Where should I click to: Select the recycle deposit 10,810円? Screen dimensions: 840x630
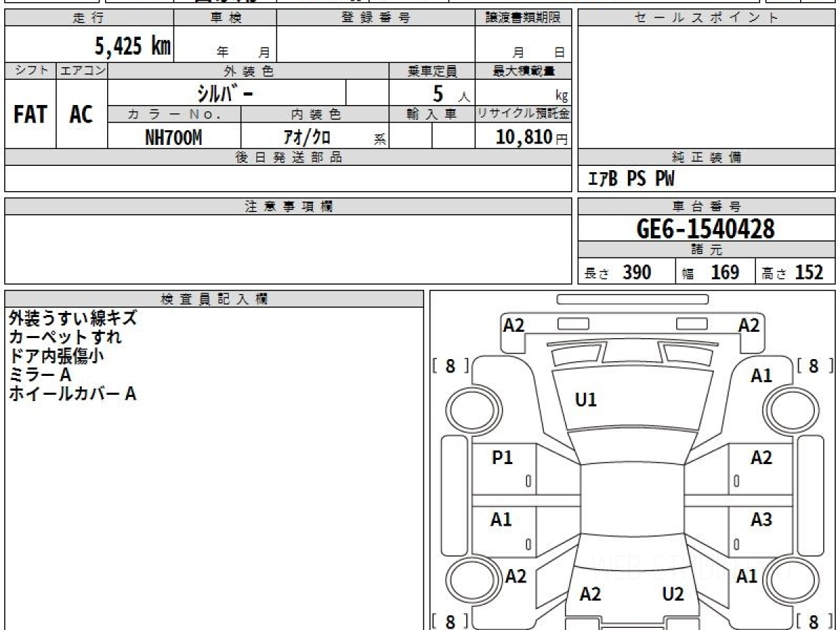(x=531, y=137)
